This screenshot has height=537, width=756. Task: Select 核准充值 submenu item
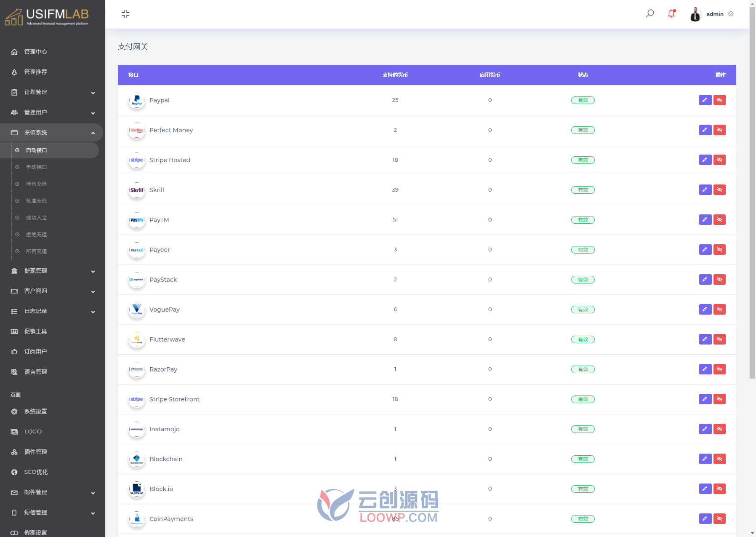click(x=49, y=201)
